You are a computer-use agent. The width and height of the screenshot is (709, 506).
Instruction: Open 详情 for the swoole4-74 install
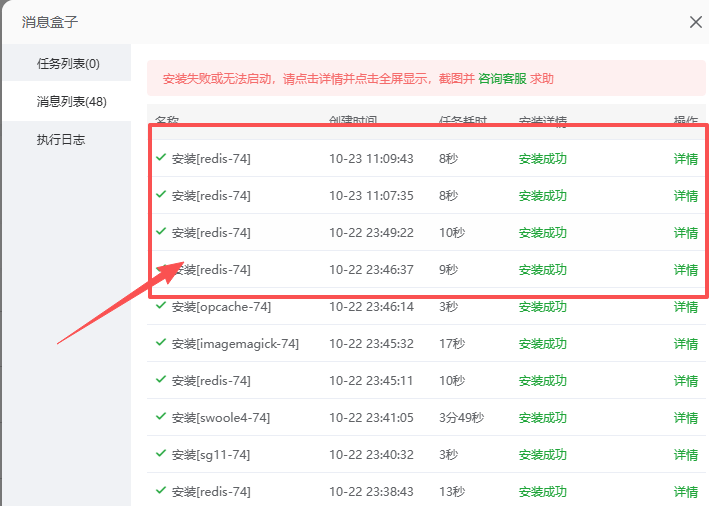click(x=685, y=418)
